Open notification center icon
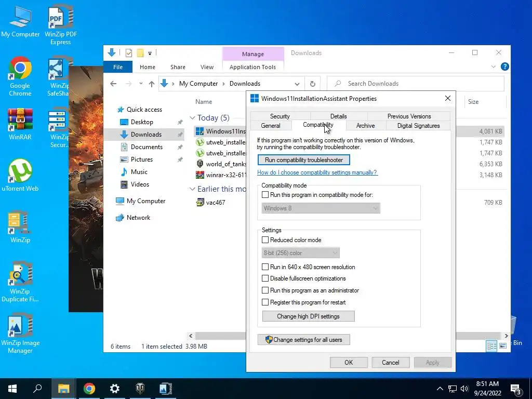532x399 pixels. [516, 389]
